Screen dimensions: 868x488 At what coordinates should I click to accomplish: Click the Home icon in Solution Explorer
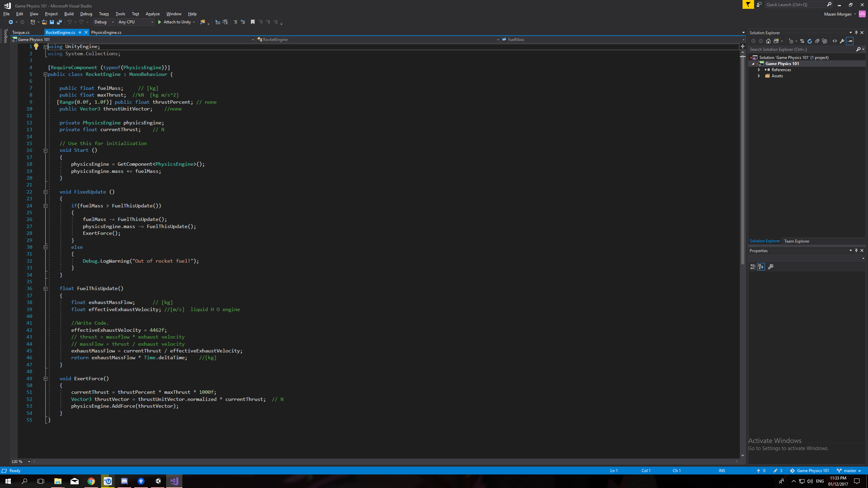point(768,41)
